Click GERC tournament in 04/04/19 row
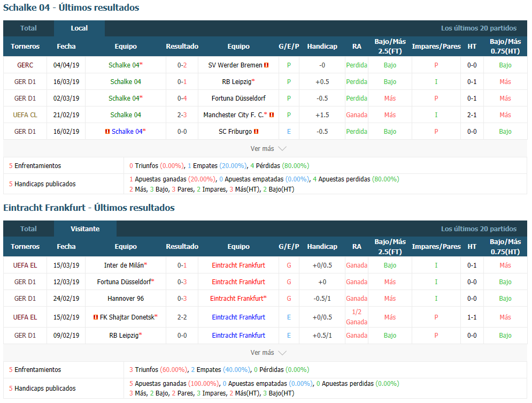 25,65
